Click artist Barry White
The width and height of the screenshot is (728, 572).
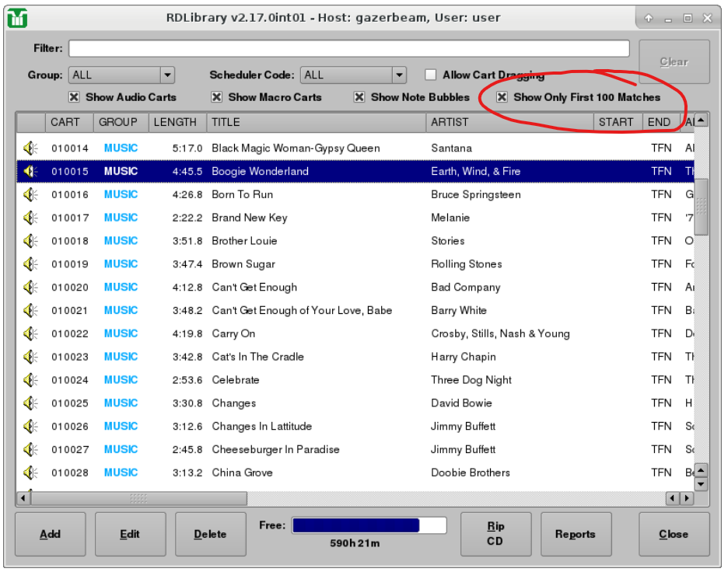coord(459,310)
